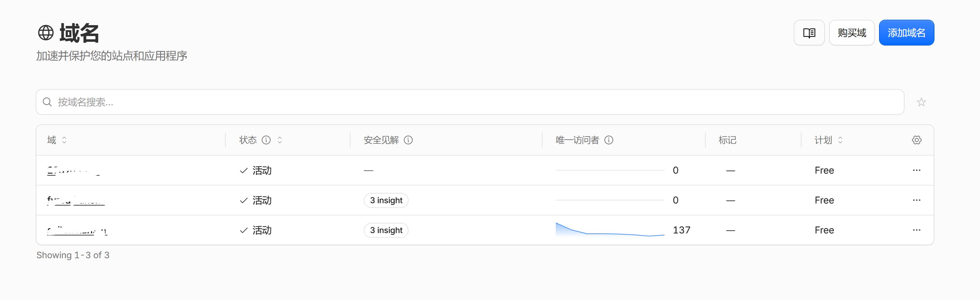The width and height of the screenshot is (980, 300).
Task: Click the Free plan cell in the 137-visitor row
Action: pos(824,230)
